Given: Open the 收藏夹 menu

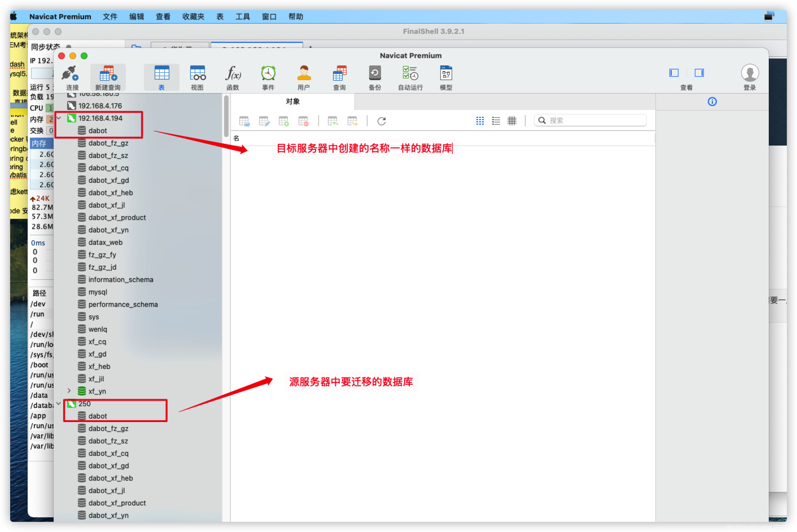Looking at the screenshot, I should (193, 17).
